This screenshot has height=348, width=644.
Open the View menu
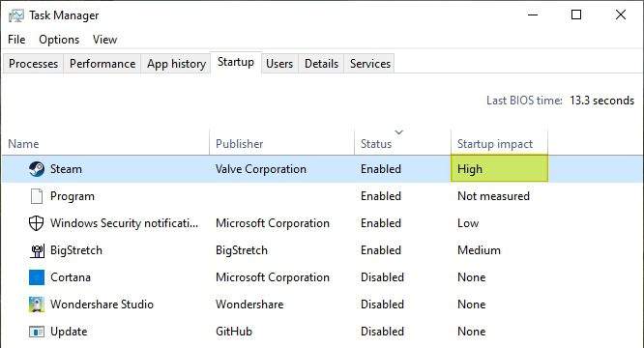[x=104, y=40]
